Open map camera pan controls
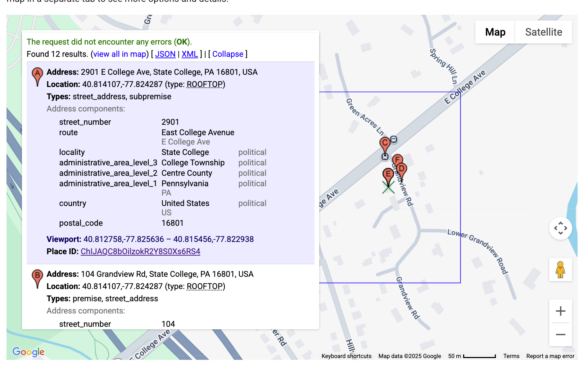This screenshot has width=588, height=371. [x=560, y=228]
